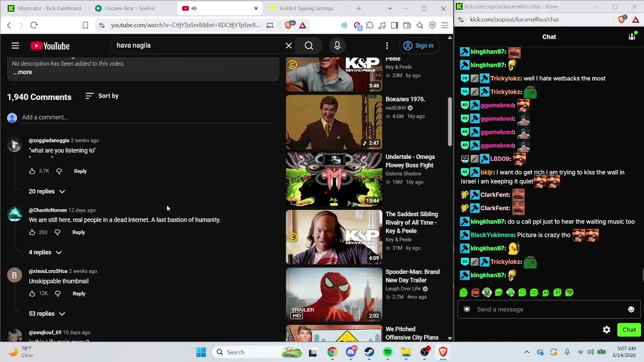Screen dimensions: 644x362
Task: Open a new browser tab
Action: [x=359, y=8]
